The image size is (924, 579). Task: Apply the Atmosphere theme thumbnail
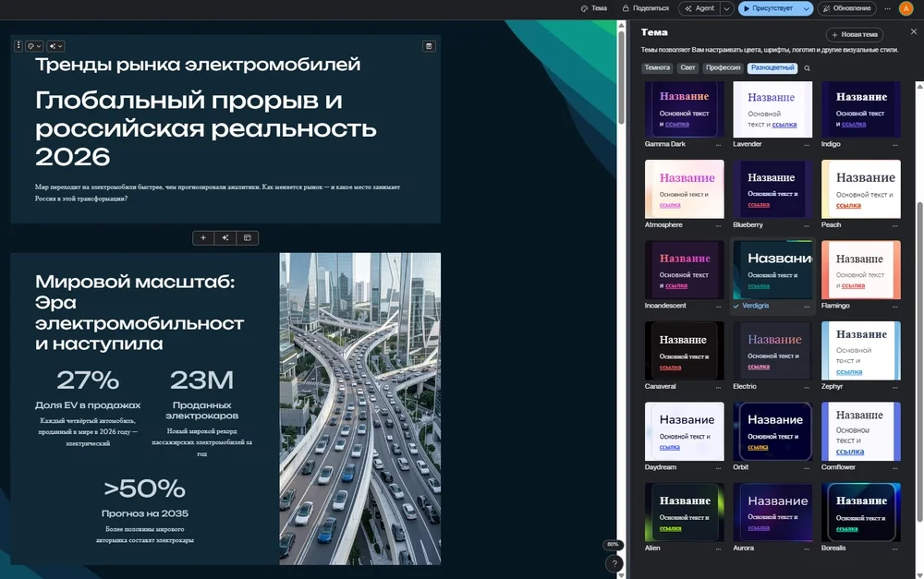[x=684, y=189]
